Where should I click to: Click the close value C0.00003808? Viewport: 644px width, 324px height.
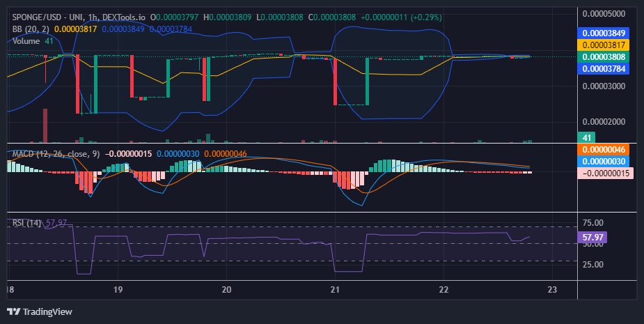(332, 17)
